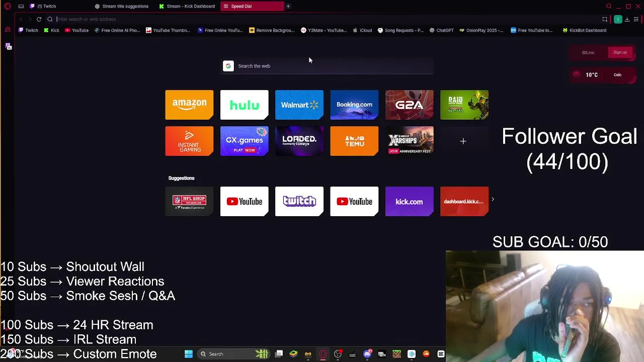Screen dimensions: 644x362
Task: Click the Search the web field
Action: tap(328, 66)
